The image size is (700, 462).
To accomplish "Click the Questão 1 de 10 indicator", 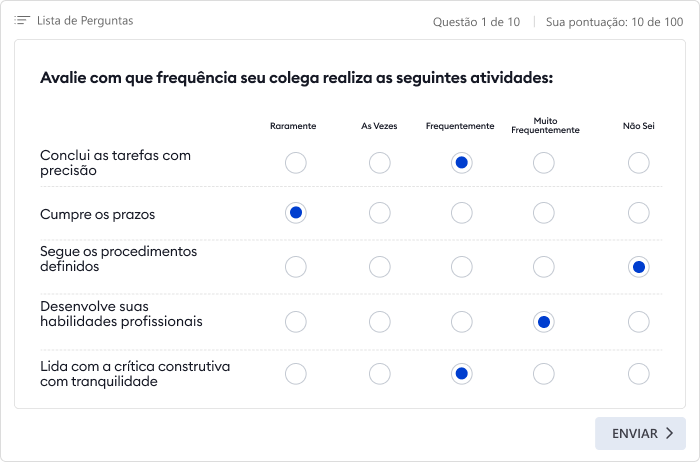I will [476, 22].
